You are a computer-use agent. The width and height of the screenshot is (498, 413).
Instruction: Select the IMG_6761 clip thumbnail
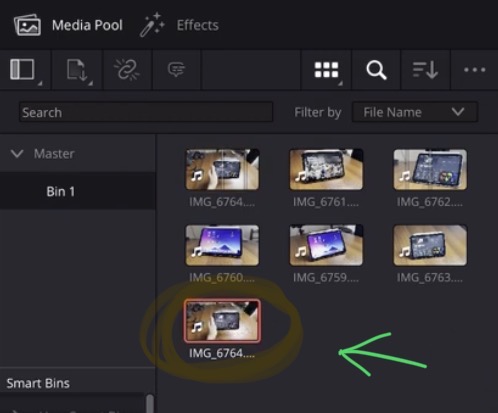(x=326, y=169)
